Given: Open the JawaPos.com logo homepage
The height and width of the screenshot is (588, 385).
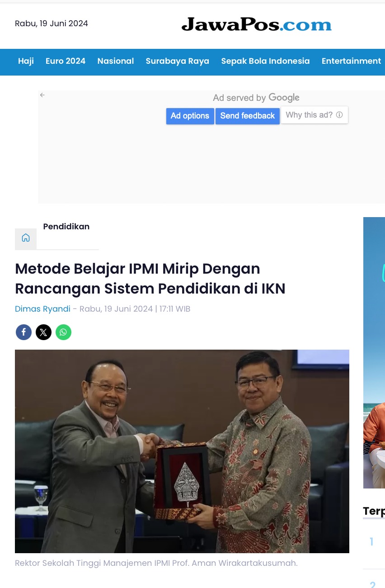Looking at the screenshot, I should 257,24.
